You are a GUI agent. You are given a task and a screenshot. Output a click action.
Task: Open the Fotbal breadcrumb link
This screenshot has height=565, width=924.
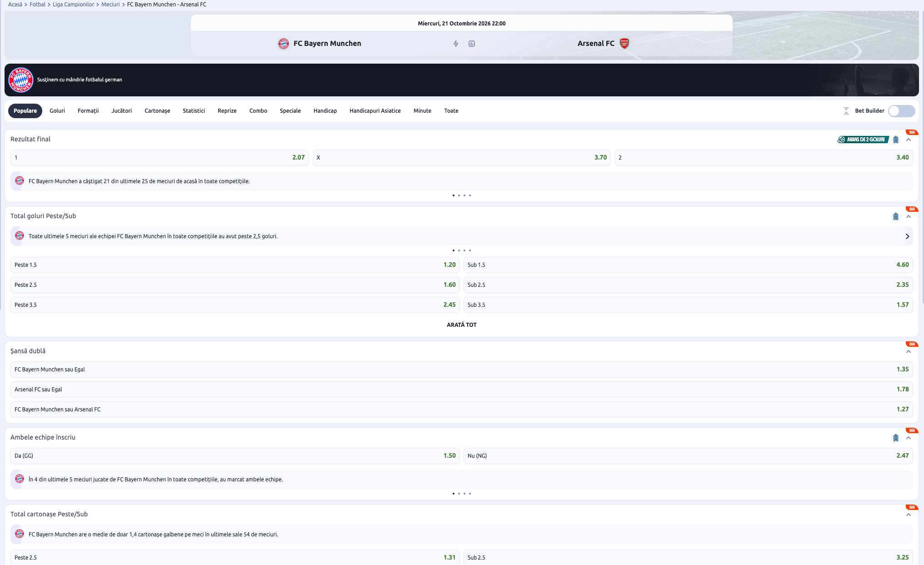point(37,5)
